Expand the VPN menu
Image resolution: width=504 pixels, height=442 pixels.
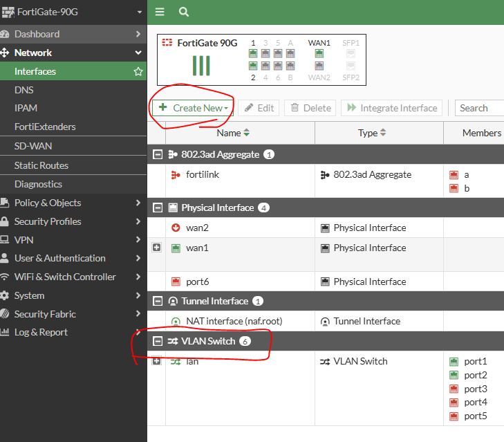tap(73, 240)
